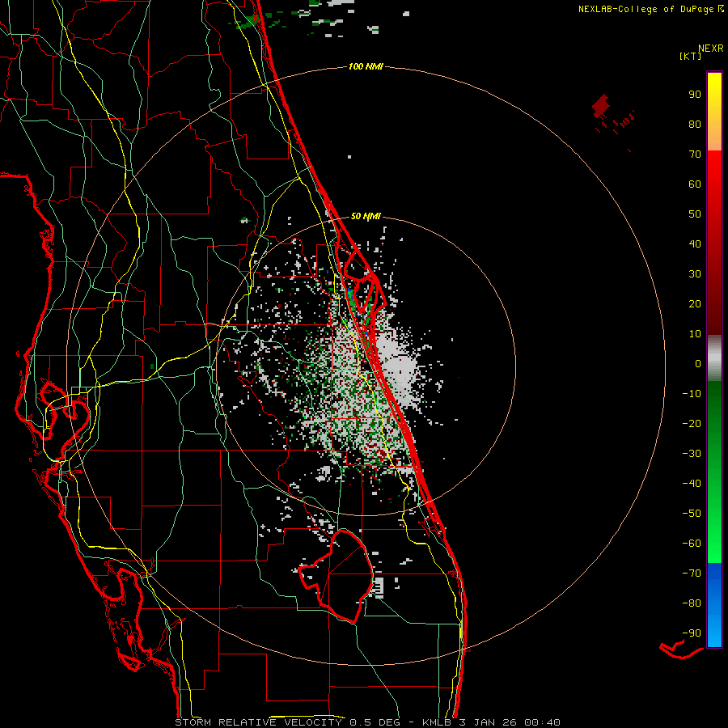The image size is (728, 728).
Task: Click the -20 knot scale label
Action: (x=692, y=424)
